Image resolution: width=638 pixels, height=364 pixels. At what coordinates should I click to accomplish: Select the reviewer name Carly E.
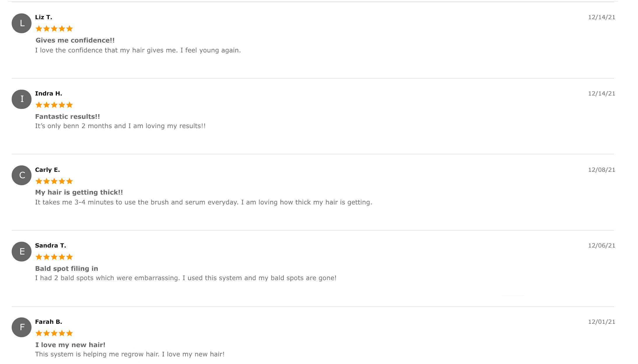coord(48,170)
